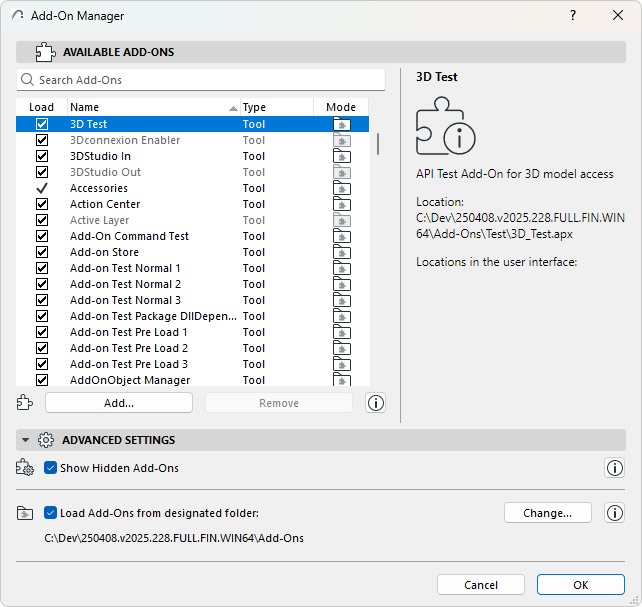Click into the Search Add-Ons field
Screen dimensions: 642x607
[201, 80]
